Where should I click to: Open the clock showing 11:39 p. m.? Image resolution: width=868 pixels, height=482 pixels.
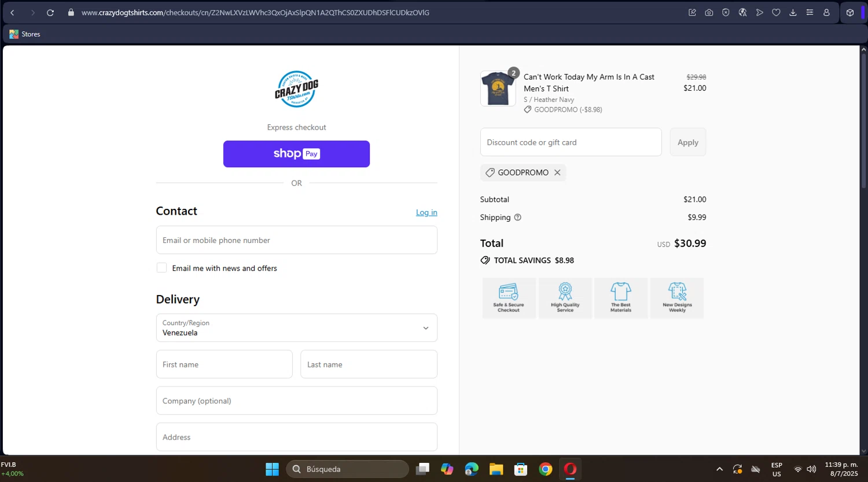coord(841,469)
